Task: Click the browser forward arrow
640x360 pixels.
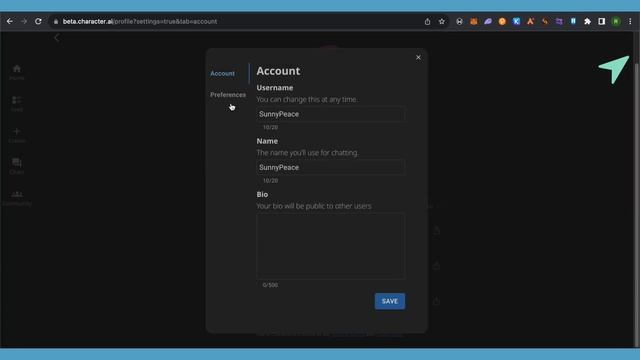Action: [x=24, y=21]
